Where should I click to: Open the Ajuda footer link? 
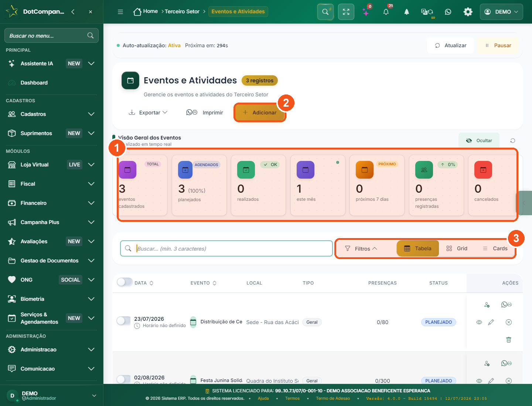tap(263, 399)
